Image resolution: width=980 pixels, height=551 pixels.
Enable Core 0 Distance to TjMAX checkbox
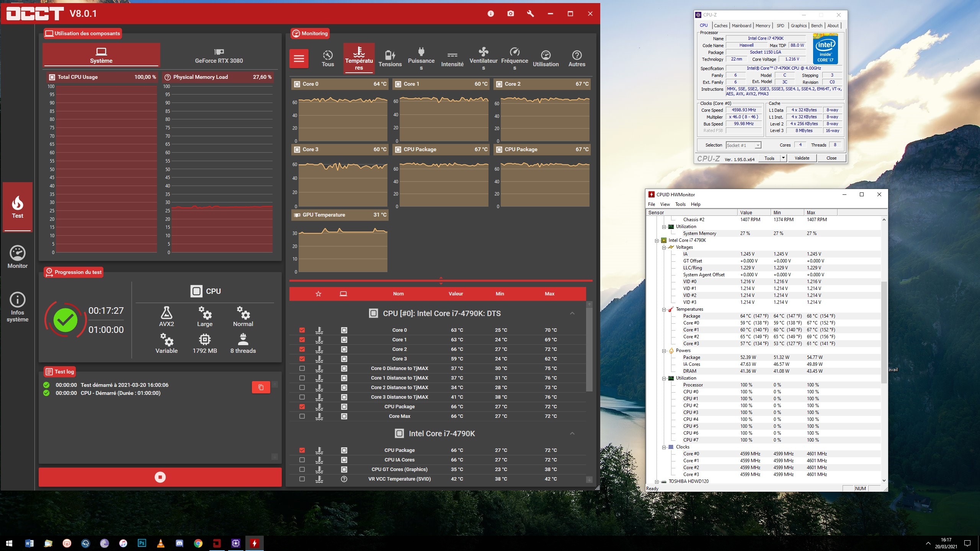302,368
